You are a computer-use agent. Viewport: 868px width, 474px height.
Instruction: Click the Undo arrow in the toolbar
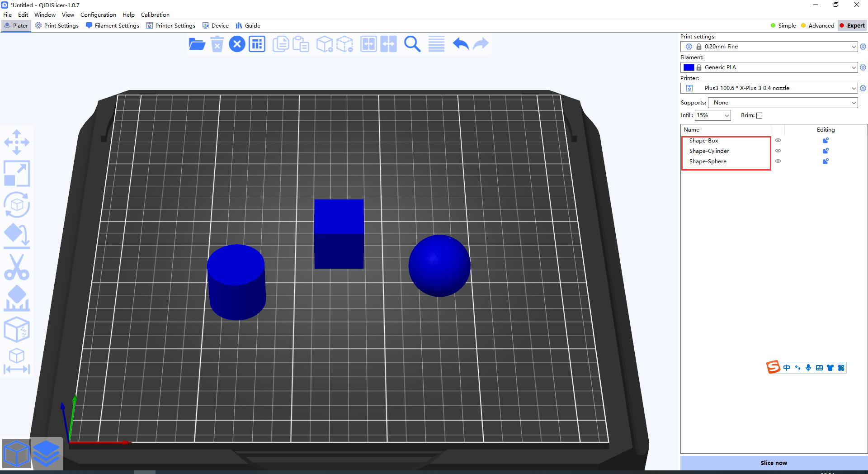click(x=460, y=44)
